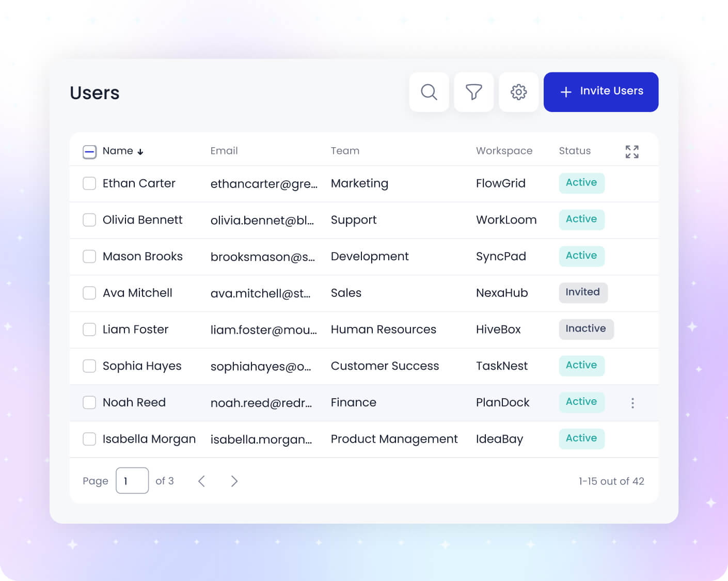Open the search icon button
The width and height of the screenshot is (728, 581).
click(x=429, y=92)
